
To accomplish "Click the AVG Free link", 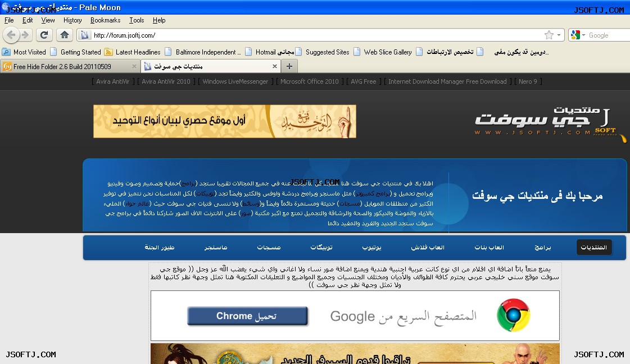I will point(364,81).
